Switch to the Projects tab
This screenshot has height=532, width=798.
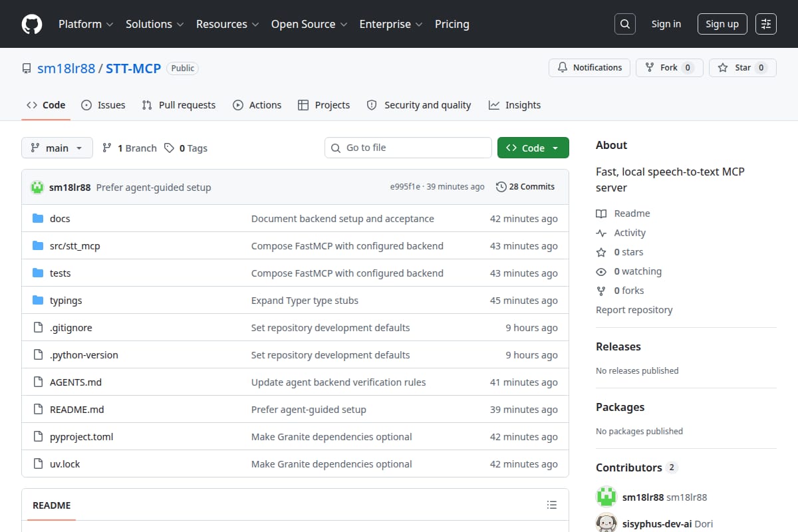click(x=324, y=105)
